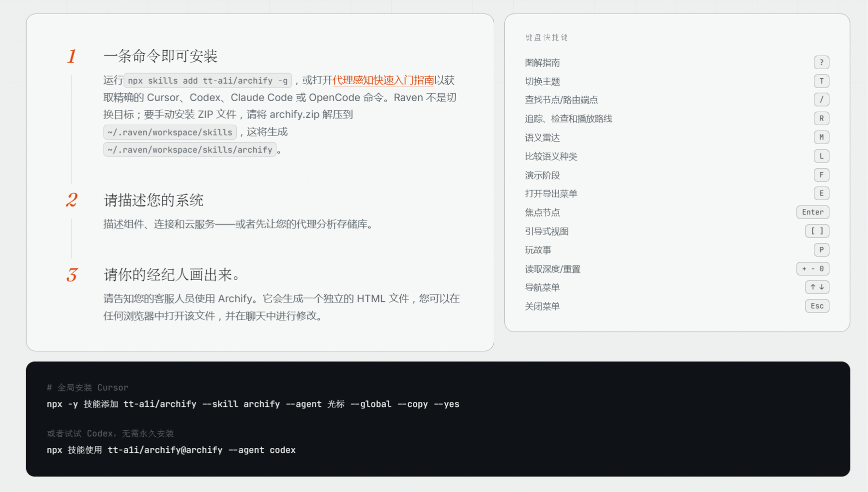Viewport: 868px width, 492px height.
Task: Click the 'M' key badge for 语义雷达
Action: (822, 137)
